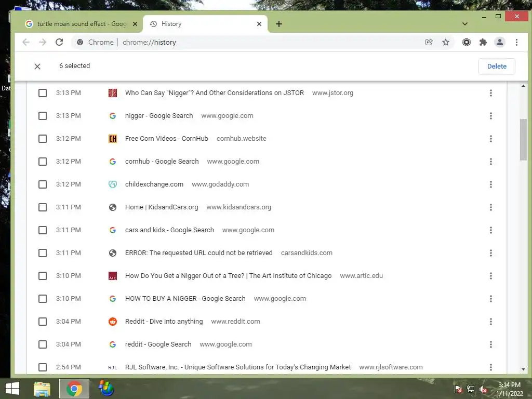Image resolution: width=532 pixels, height=399 pixels.
Task: Check the childexchange.com entry box
Action: point(43,184)
